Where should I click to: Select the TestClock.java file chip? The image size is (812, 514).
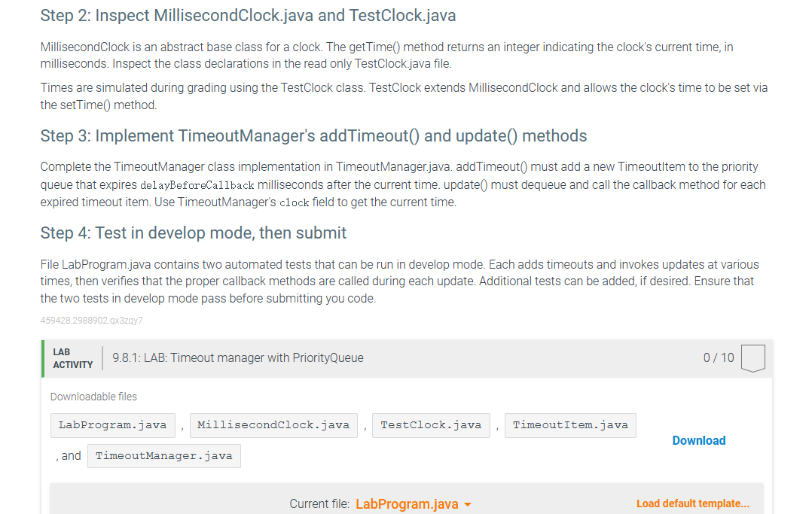point(431,424)
